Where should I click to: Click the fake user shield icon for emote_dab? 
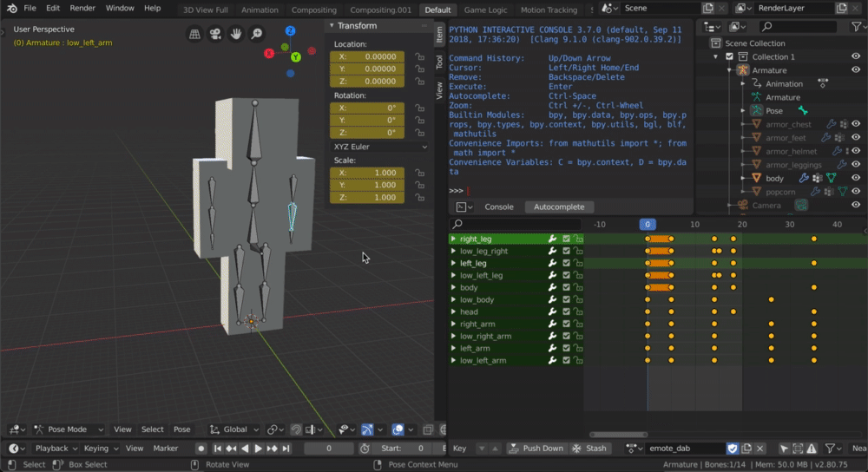tap(732, 449)
